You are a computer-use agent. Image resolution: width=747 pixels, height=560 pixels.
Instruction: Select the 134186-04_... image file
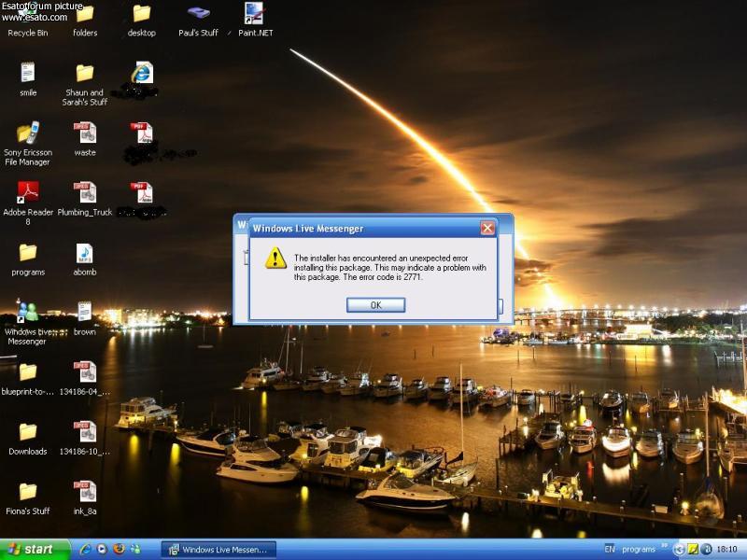pos(85,379)
